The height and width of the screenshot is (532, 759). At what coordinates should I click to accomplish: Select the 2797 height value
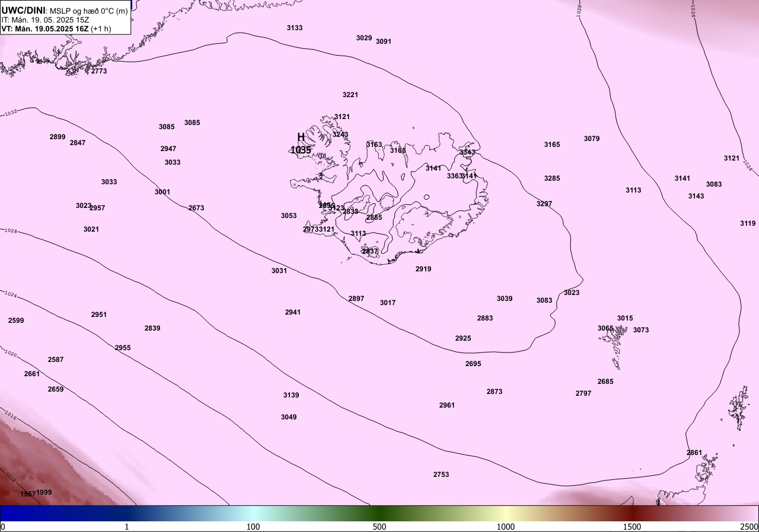coord(583,393)
